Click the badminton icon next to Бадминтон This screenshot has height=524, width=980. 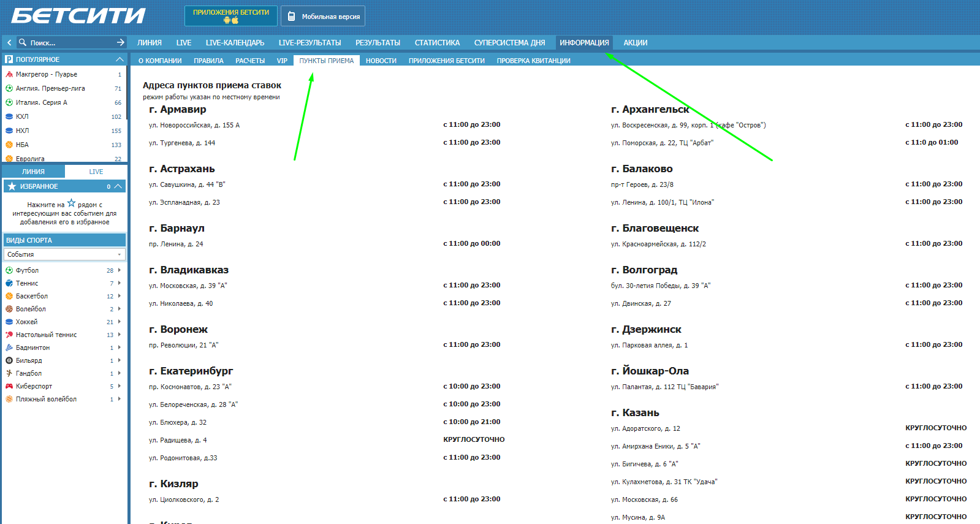click(9, 347)
